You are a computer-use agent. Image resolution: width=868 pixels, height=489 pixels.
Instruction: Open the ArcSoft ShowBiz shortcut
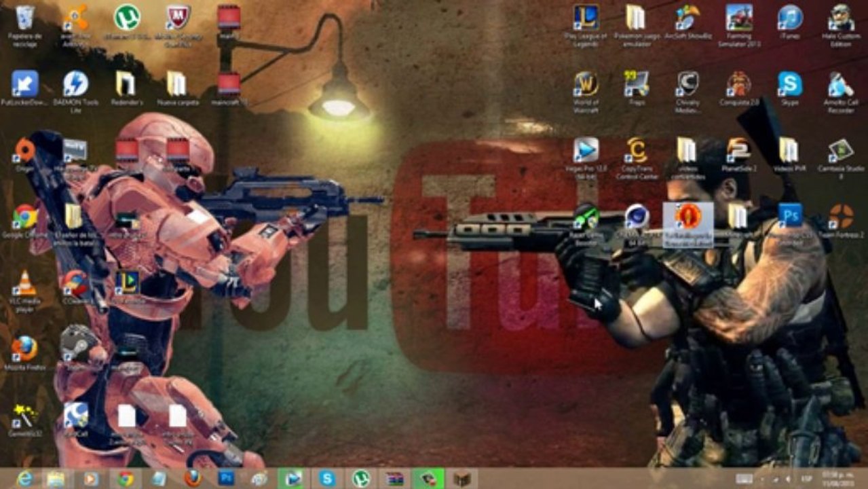(x=687, y=22)
